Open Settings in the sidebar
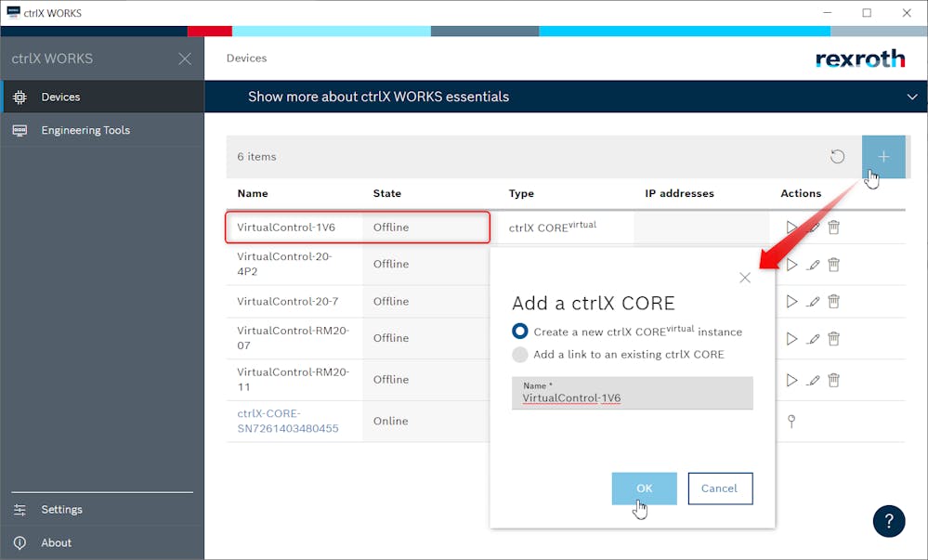 pyautogui.click(x=102, y=510)
